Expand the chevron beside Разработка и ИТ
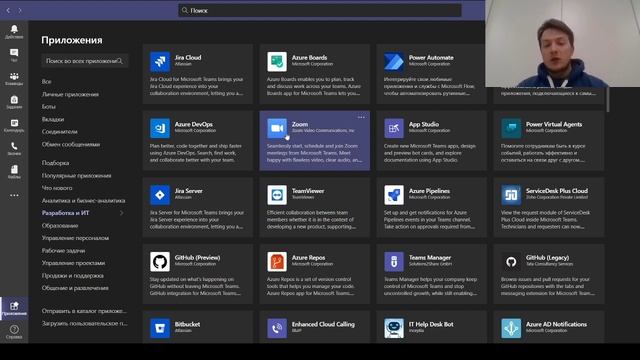The width and height of the screenshot is (640, 360). coord(121,213)
